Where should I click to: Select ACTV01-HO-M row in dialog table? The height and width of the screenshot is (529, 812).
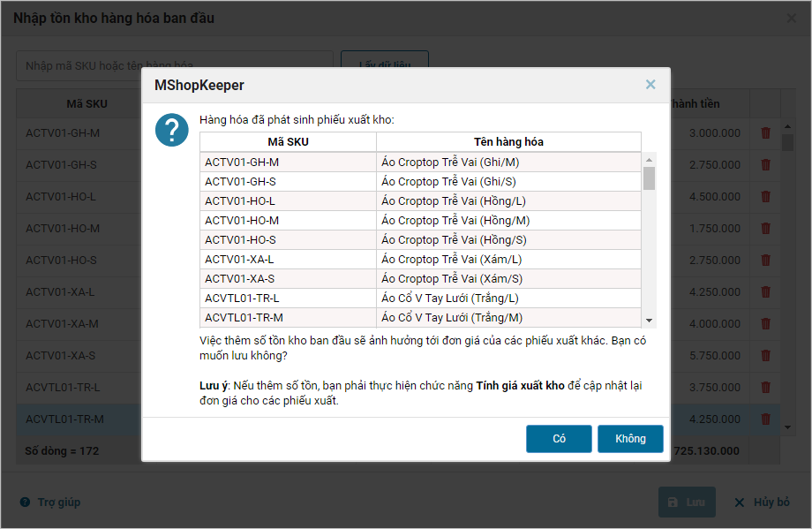[289, 221]
